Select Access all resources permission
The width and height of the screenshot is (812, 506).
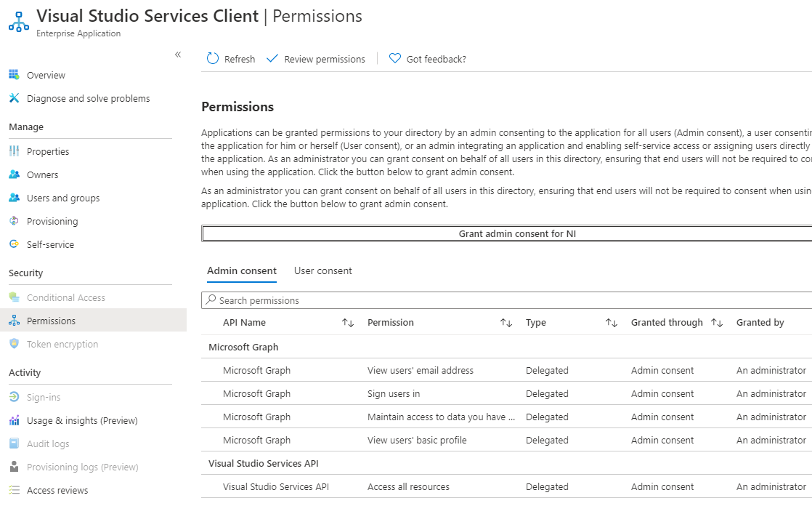[409, 487]
